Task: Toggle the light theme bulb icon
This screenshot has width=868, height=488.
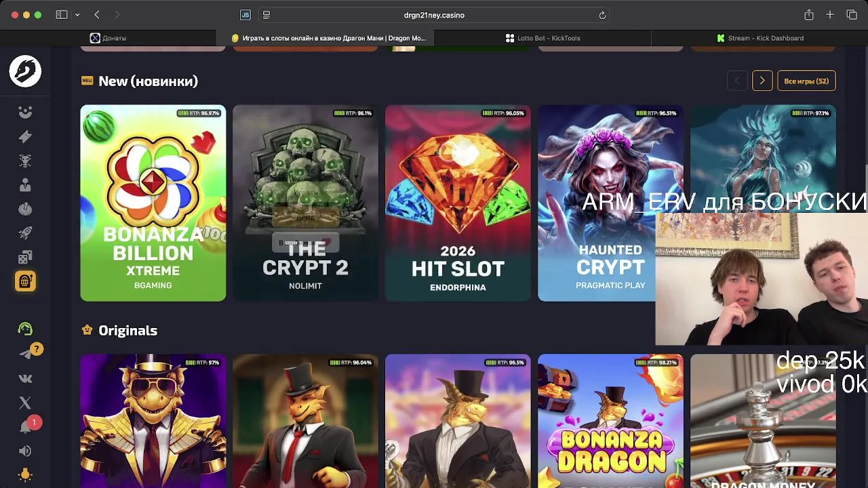Action: (x=25, y=475)
